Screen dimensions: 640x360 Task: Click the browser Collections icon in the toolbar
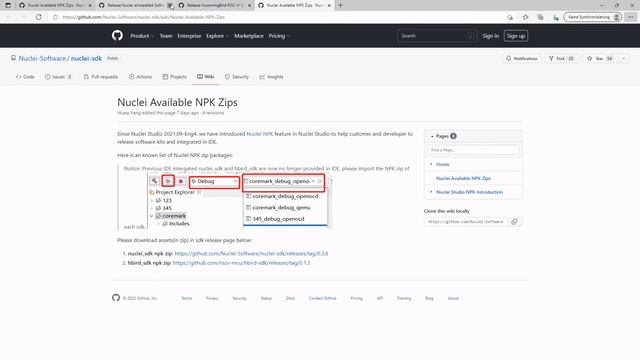click(x=540, y=17)
